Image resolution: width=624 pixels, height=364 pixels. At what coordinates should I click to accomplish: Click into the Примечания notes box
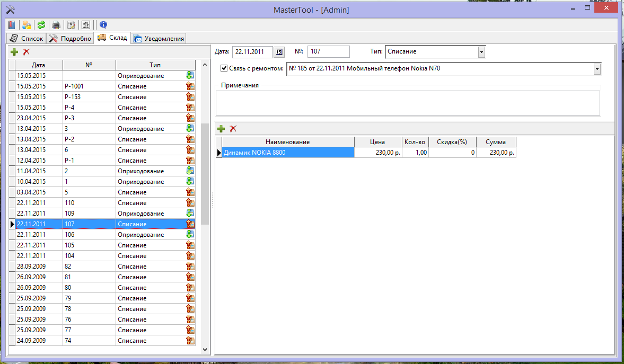click(408, 103)
